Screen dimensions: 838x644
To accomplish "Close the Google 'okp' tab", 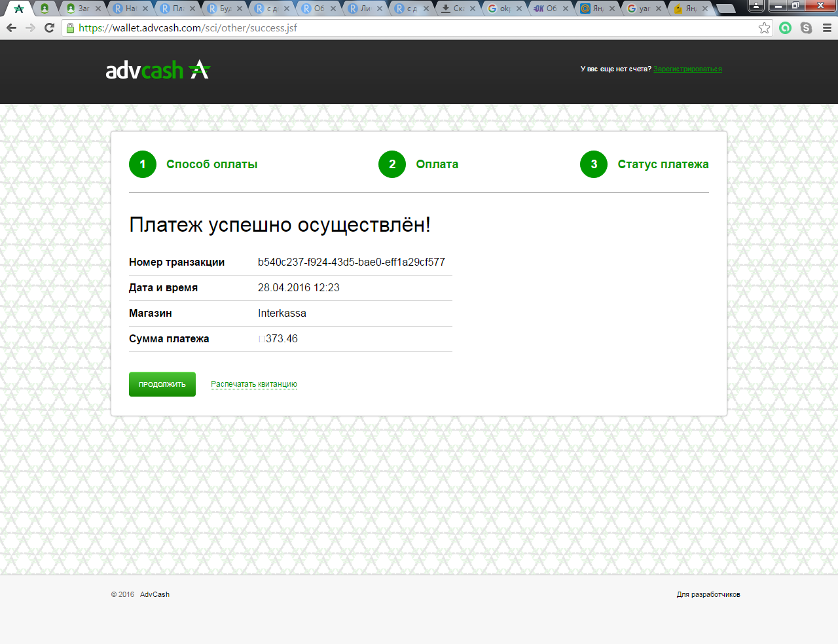I will (519, 9).
